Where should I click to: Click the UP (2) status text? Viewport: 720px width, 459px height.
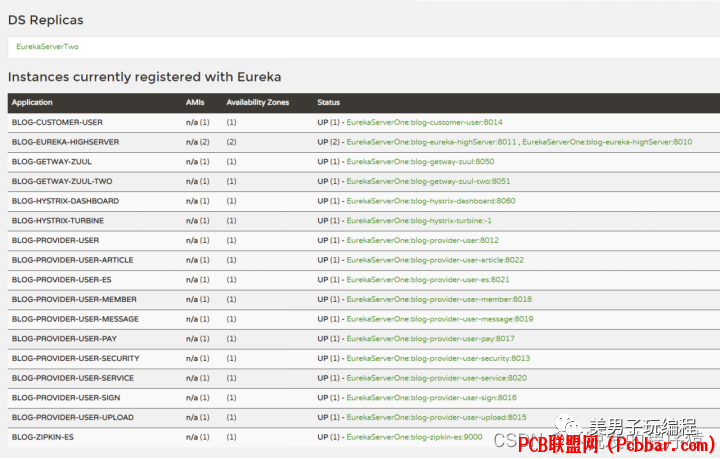[x=328, y=142]
